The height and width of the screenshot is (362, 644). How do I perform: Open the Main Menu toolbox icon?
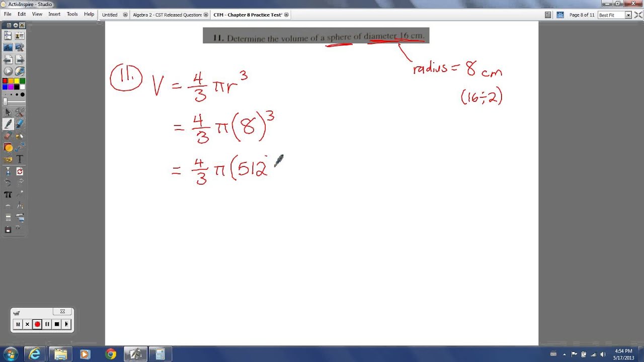point(8,36)
